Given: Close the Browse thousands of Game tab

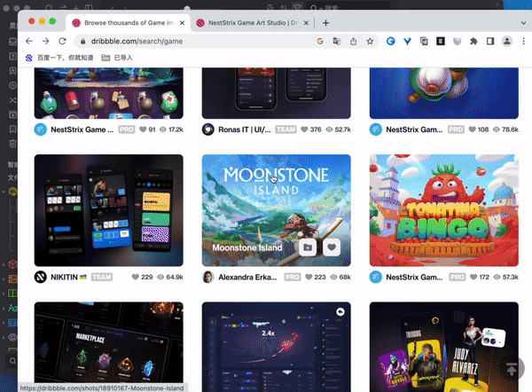Looking at the screenshot, I should coord(182,23).
